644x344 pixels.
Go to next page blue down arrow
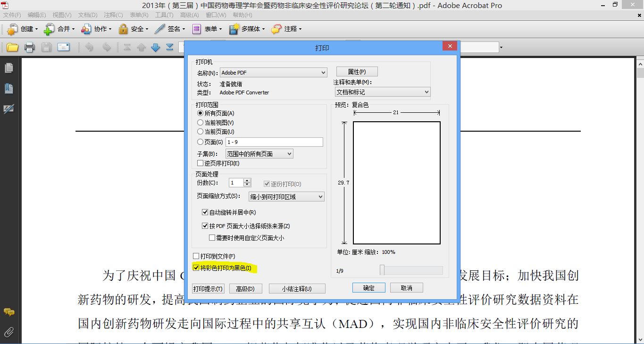tap(155, 47)
